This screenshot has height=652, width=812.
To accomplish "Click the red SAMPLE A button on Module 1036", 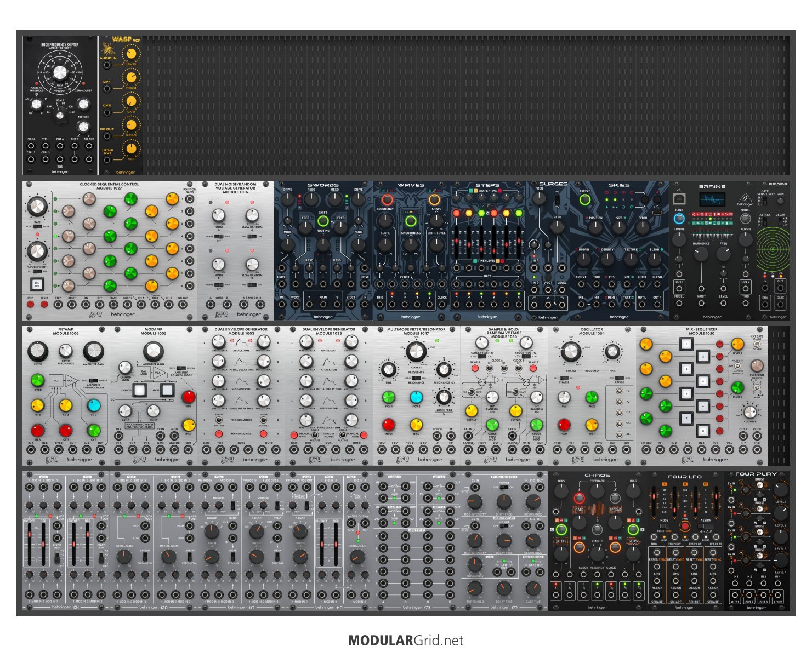I will [475, 368].
